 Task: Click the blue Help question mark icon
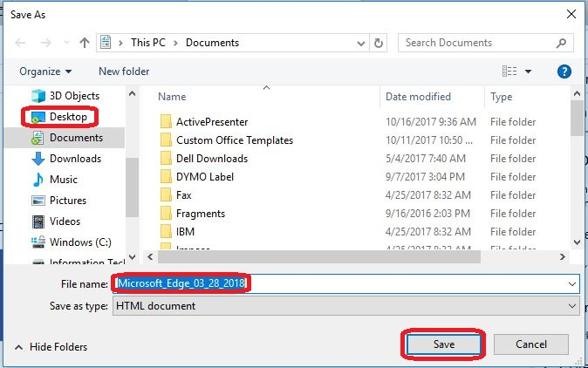[564, 72]
